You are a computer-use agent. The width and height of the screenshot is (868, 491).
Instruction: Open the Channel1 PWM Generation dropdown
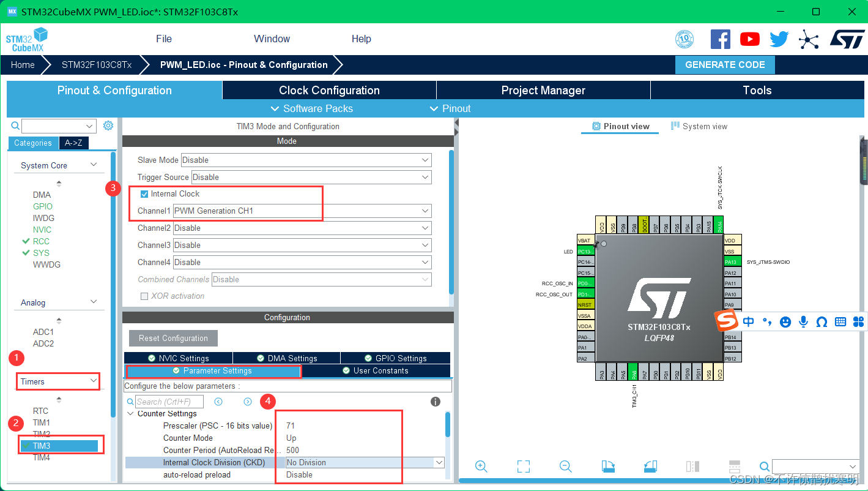pyautogui.click(x=302, y=211)
